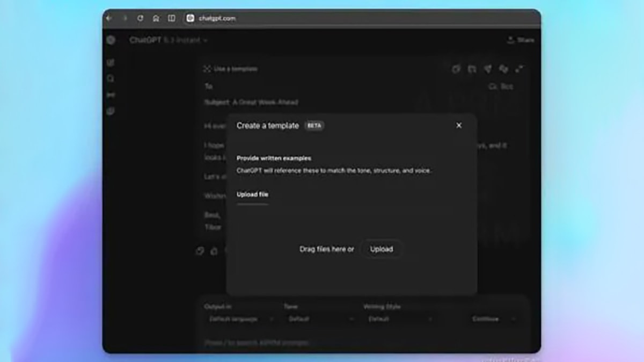Image resolution: width=644 pixels, height=362 pixels.
Task: Start a new chat from sidebar icon
Action: pyautogui.click(x=111, y=63)
